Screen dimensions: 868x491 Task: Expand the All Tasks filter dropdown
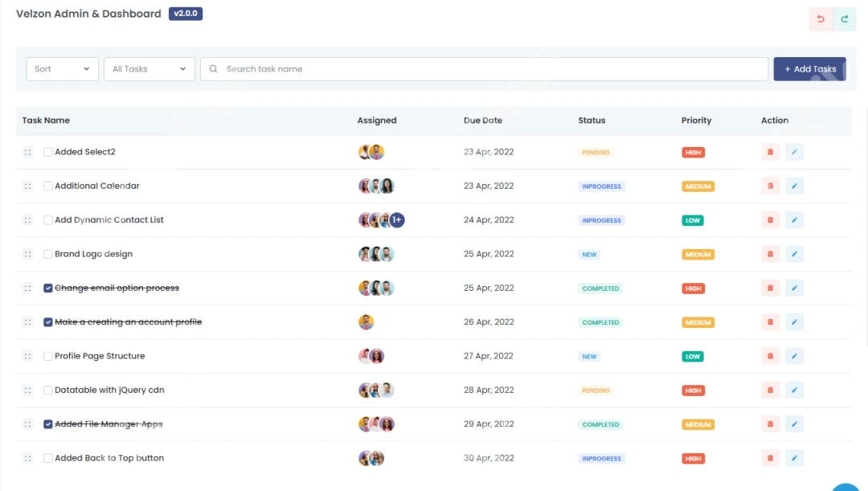click(149, 69)
